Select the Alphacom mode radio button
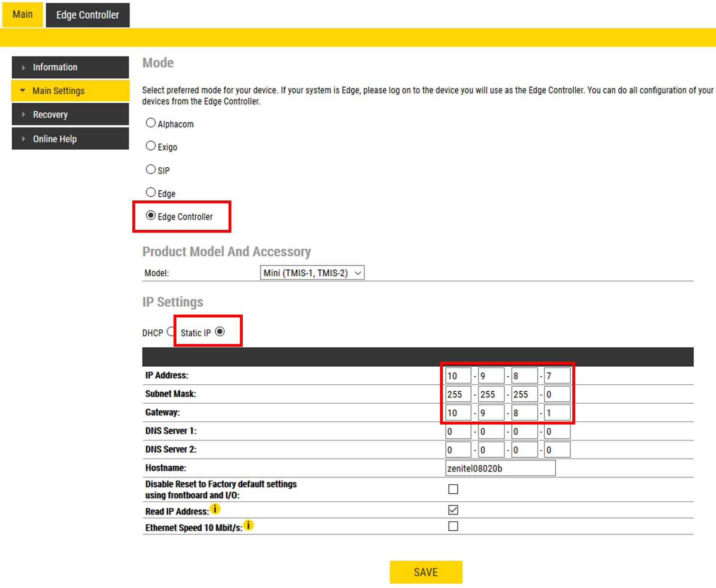This screenshot has height=588, width=716. pos(151,123)
